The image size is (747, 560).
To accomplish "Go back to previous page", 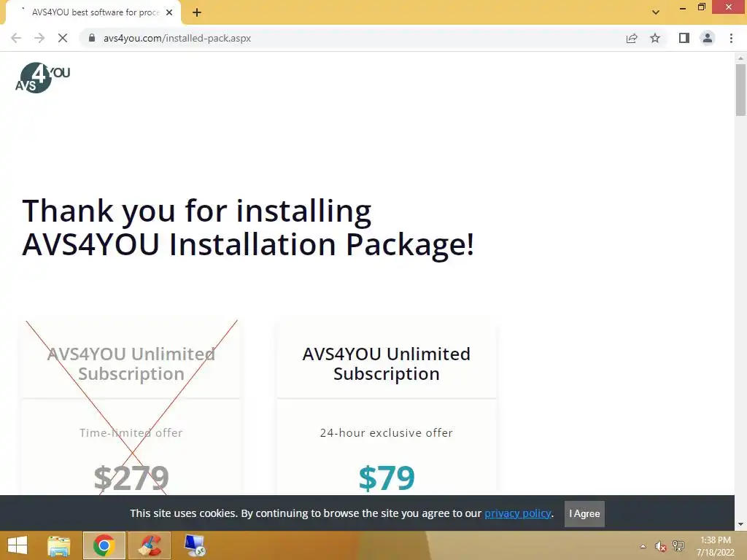I will 16,38.
